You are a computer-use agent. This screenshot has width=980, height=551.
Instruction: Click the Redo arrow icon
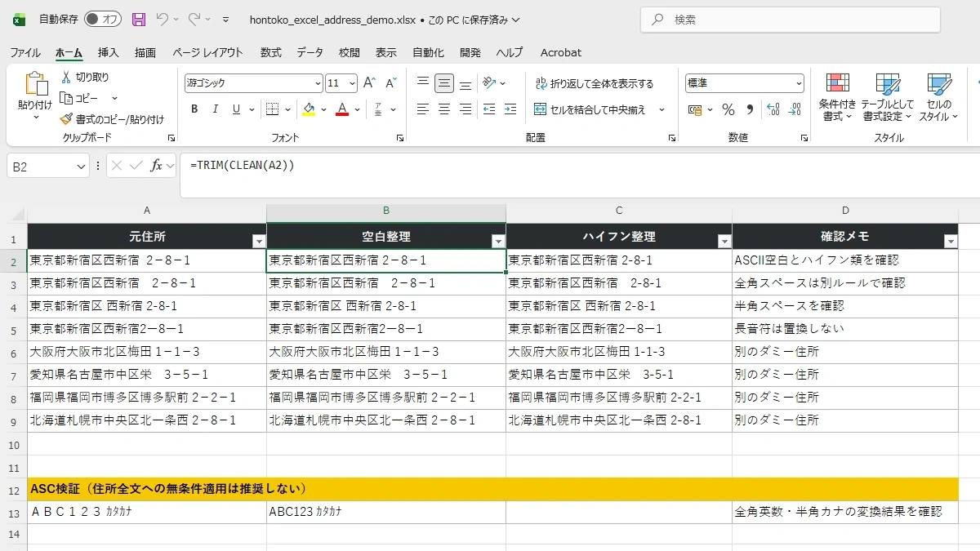click(194, 19)
